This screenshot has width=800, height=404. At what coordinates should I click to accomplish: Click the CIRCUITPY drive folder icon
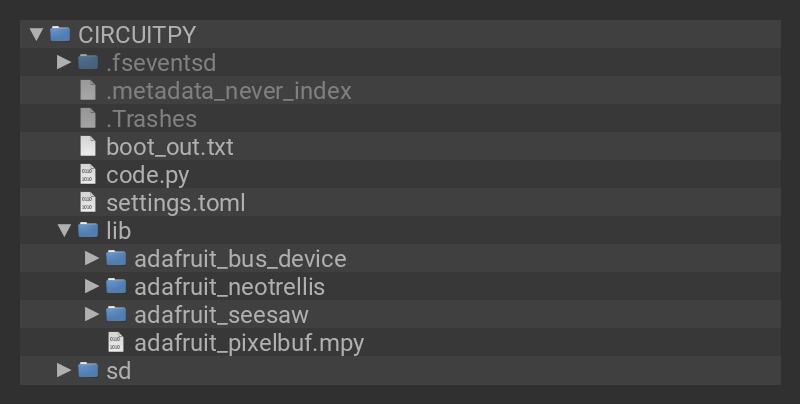coord(60,35)
